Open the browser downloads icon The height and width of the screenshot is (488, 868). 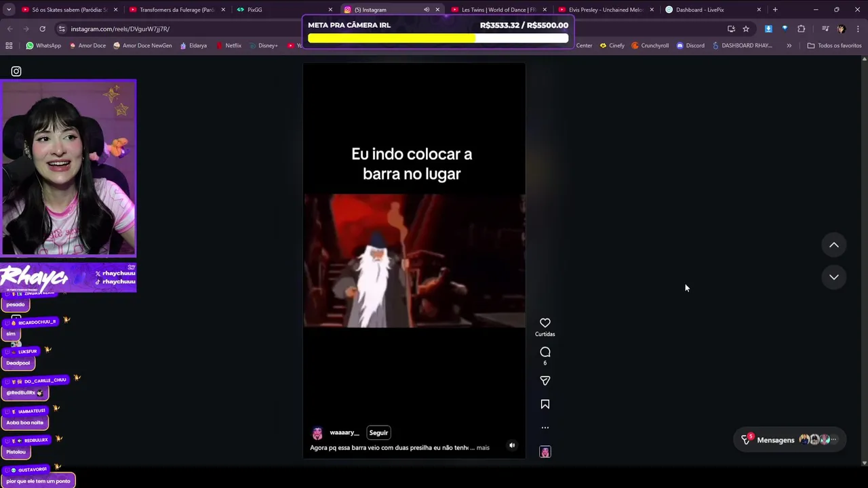pyautogui.click(x=768, y=28)
